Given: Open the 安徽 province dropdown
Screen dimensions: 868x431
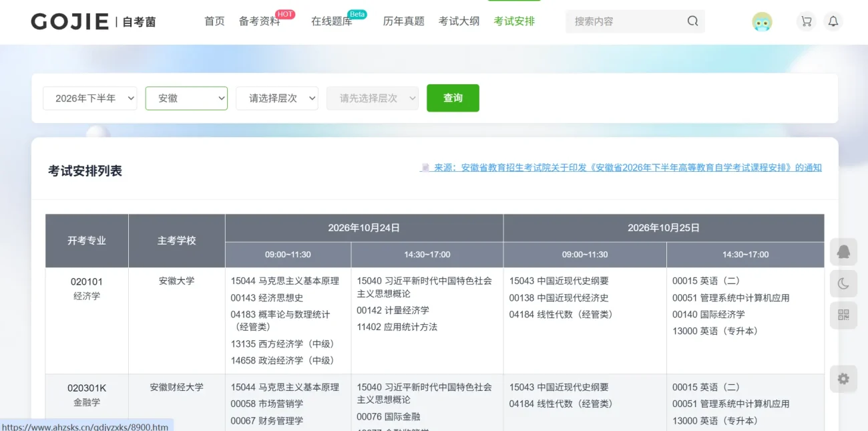Looking at the screenshot, I should [186, 98].
